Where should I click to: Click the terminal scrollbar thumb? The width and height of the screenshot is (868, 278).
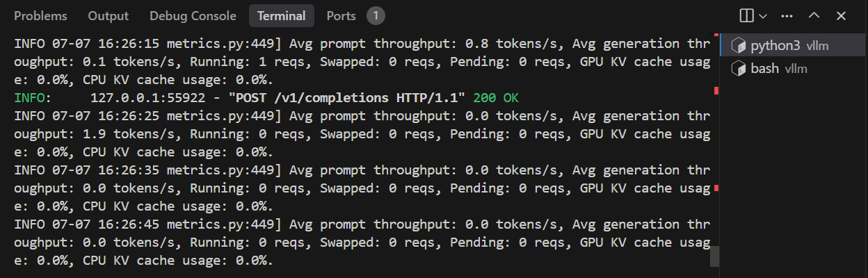tap(714, 256)
